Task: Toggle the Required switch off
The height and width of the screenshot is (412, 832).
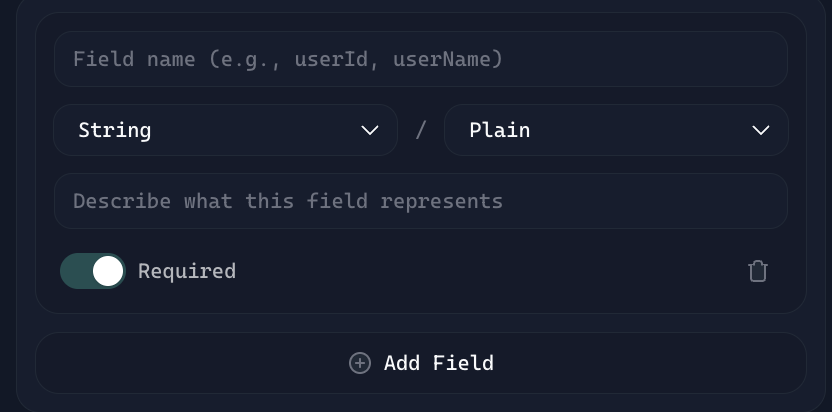Action: pos(93,271)
